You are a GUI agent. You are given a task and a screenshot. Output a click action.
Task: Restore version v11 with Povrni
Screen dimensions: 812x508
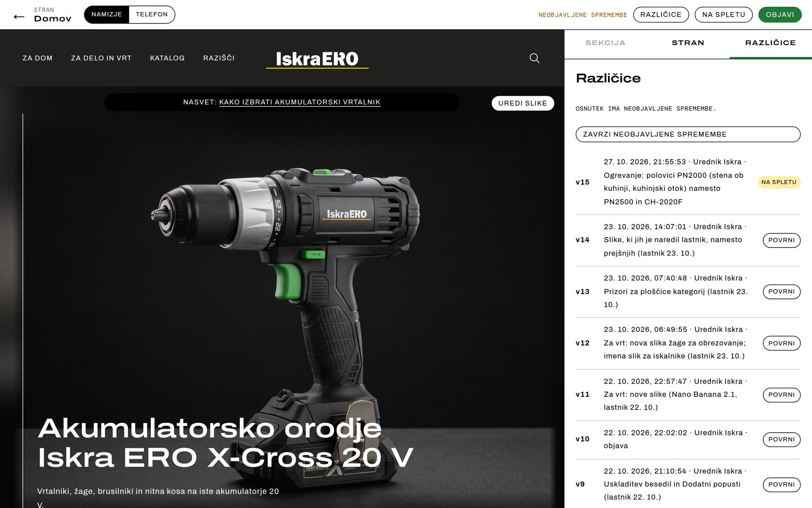click(x=781, y=395)
